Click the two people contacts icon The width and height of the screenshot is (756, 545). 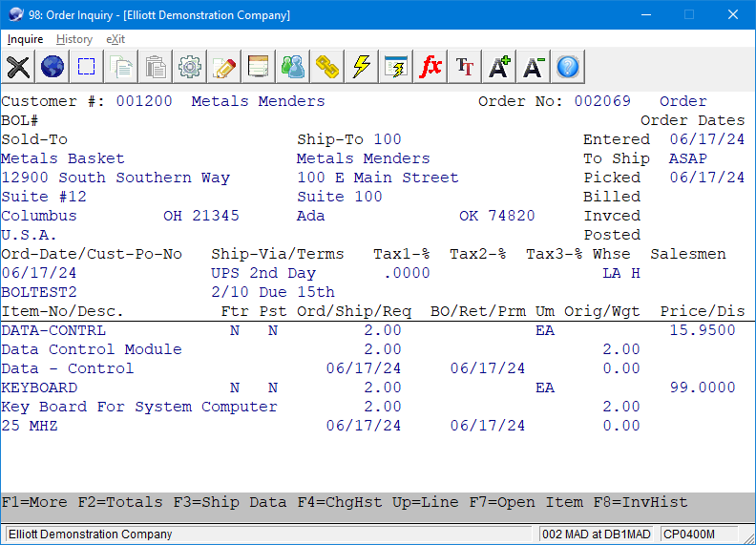pos(293,67)
